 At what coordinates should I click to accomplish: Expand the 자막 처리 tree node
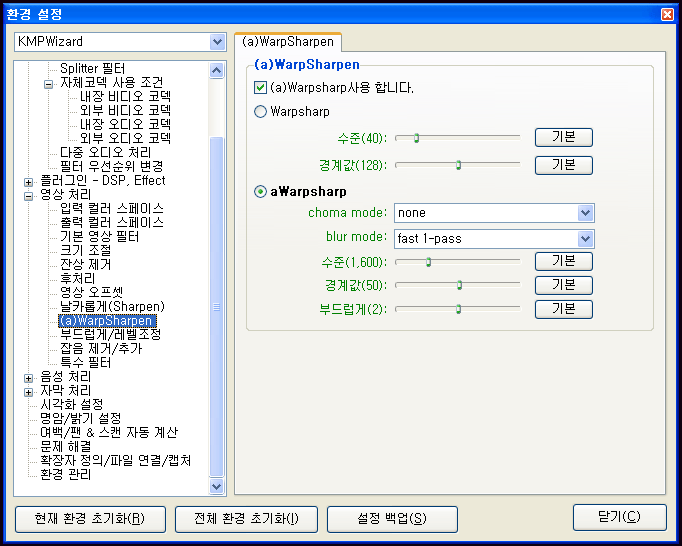[29, 391]
